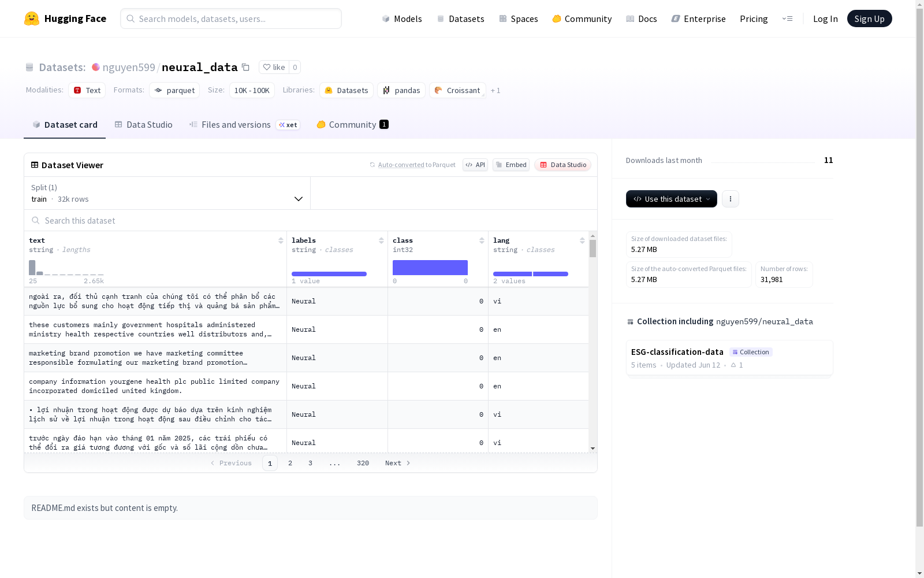Click the dataset table vertical scrollbar

(593, 249)
